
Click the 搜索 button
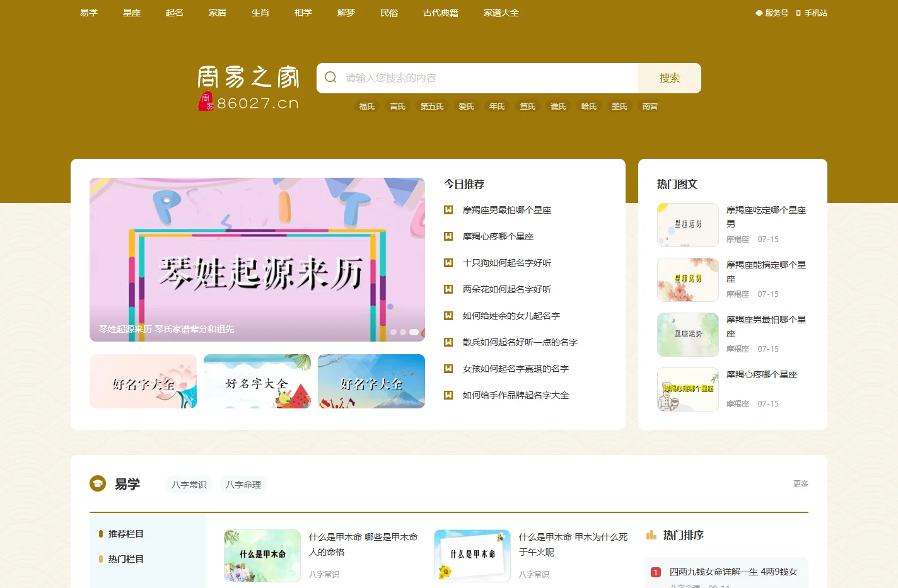coord(670,78)
